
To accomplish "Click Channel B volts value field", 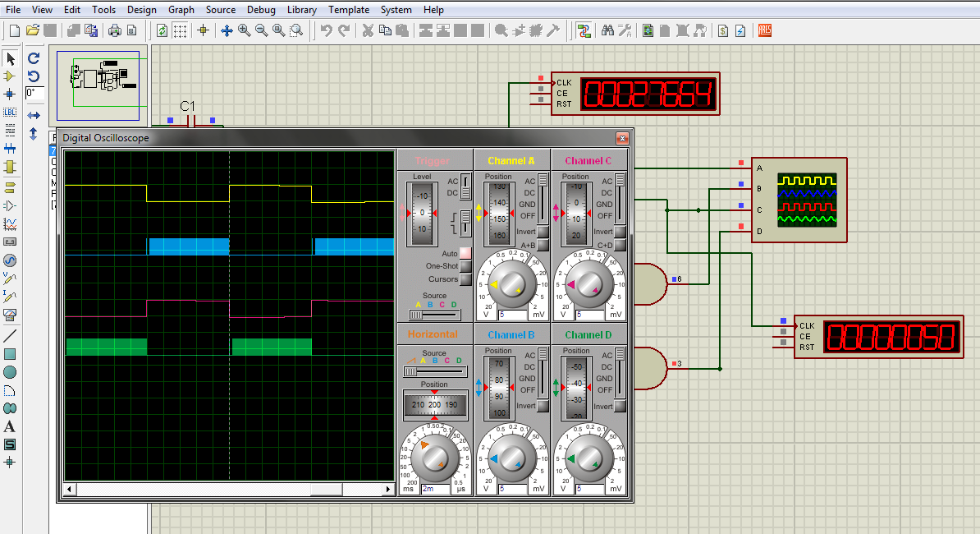I will (x=513, y=489).
